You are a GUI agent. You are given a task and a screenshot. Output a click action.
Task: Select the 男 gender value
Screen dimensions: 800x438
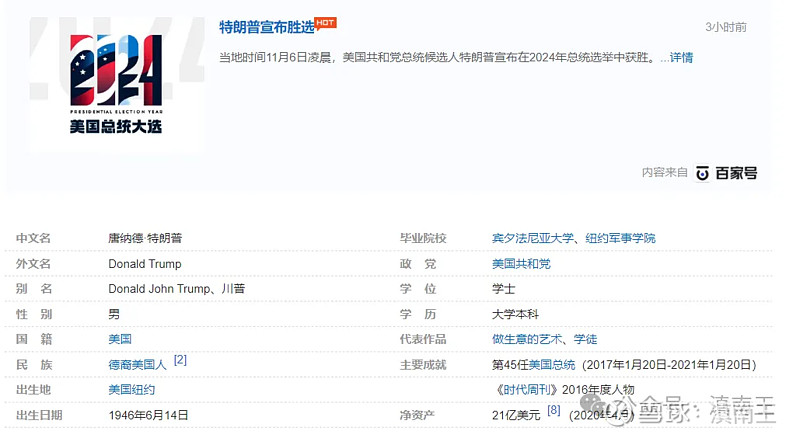pos(114,314)
